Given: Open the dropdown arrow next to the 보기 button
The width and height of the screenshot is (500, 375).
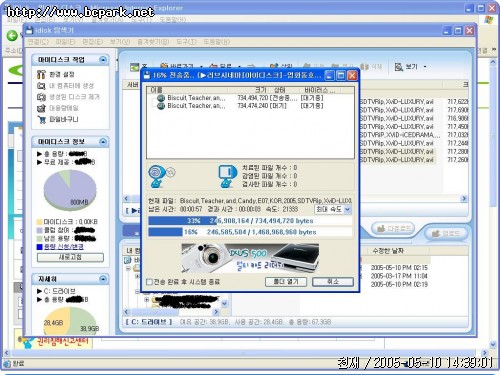Looking at the screenshot, I should [x=425, y=67].
